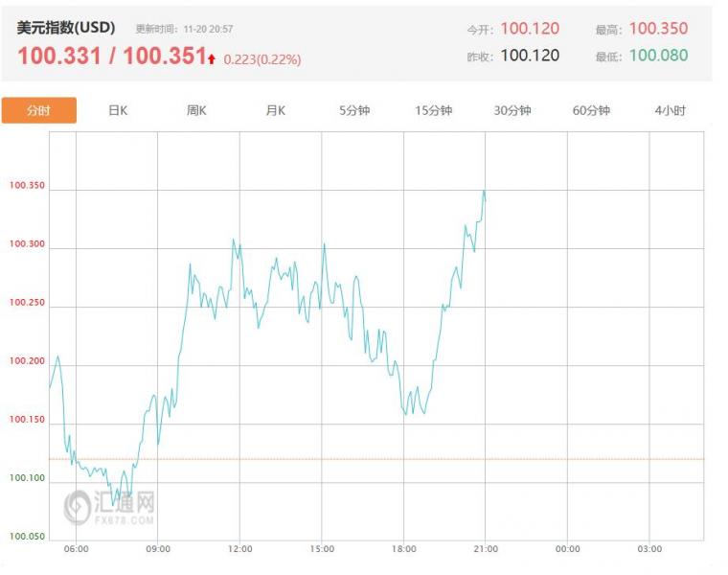Viewport: 728px width, 575px height.
Task: Open the 60分钟 chart tab
Action: [x=591, y=110]
